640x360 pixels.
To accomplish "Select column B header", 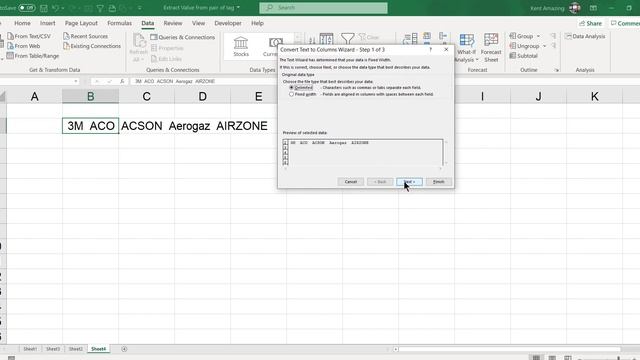I will coord(91,96).
